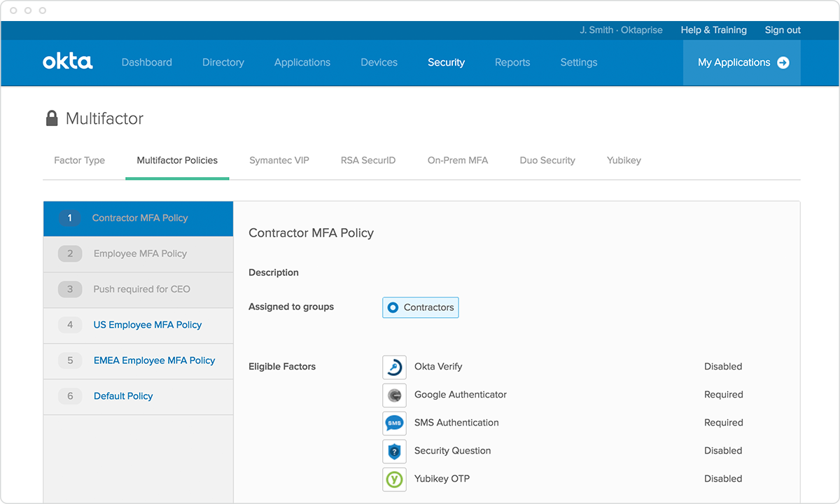Click the Multifactor padlock icon
This screenshot has width=840, height=504.
tap(52, 119)
